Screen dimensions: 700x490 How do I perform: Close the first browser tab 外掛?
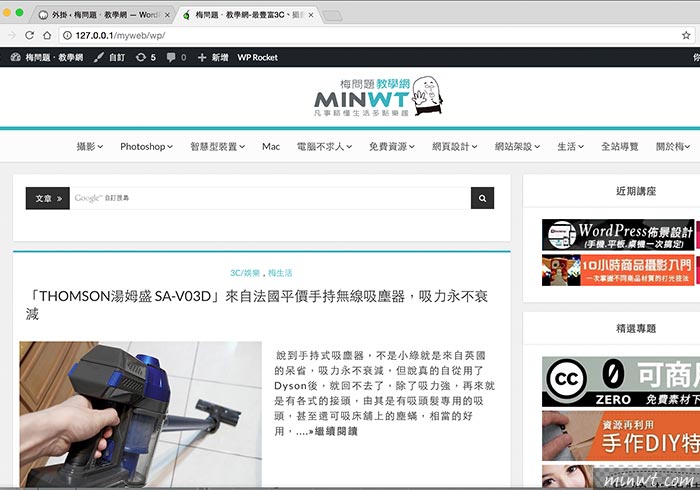click(167, 15)
